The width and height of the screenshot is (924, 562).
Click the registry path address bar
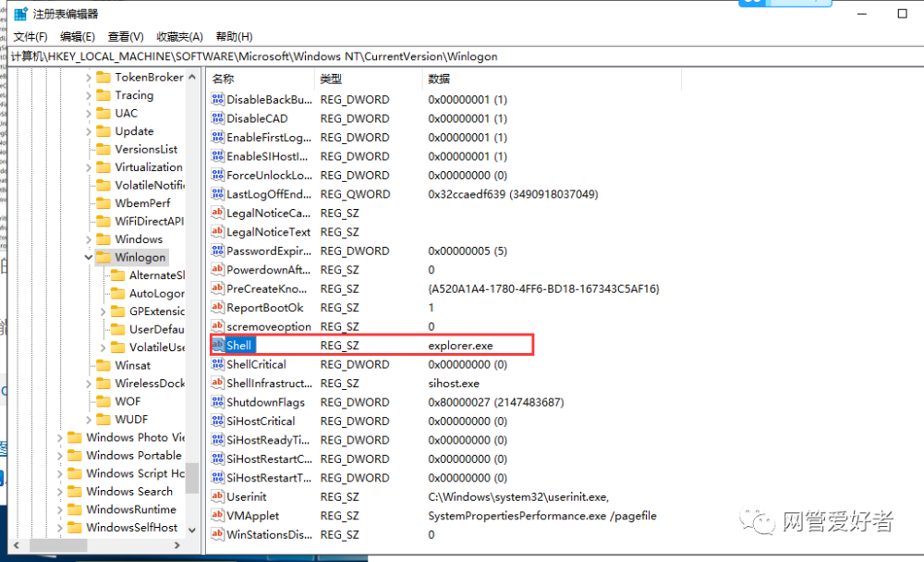466,56
